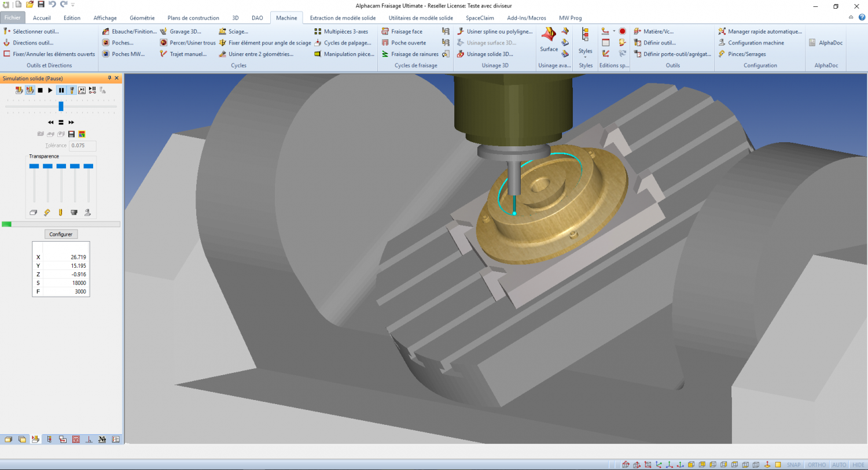Open the Fichier menu
The image size is (868, 470).
[x=13, y=18]
